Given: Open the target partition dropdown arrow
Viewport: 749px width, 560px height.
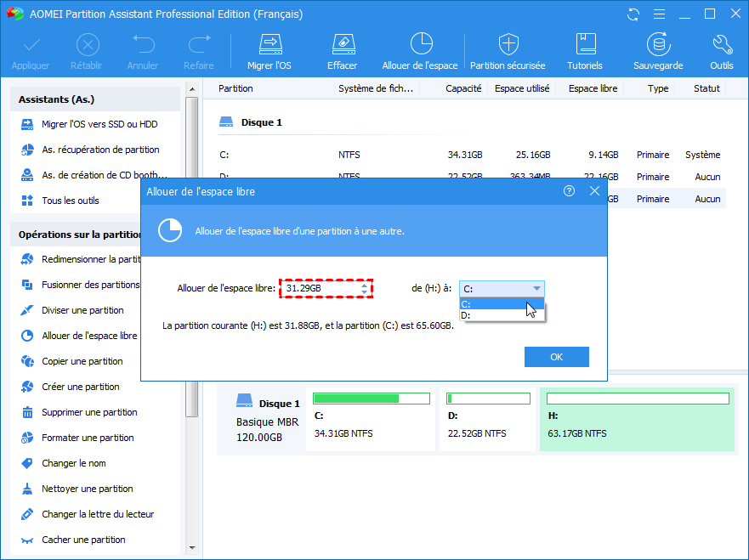Looking at the screenshot, I should (536, 288).
